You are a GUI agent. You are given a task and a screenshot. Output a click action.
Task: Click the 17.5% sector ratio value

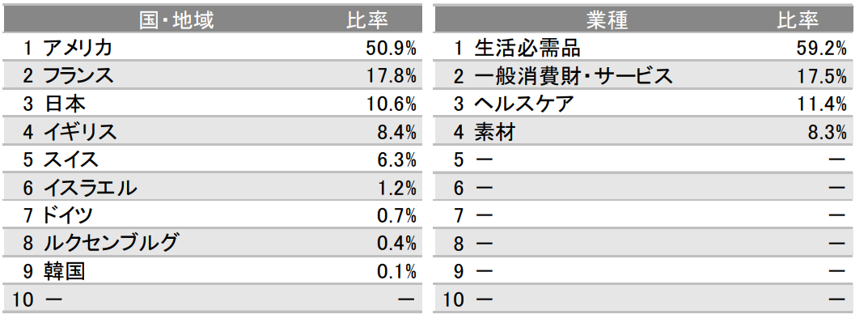point(822,76)
